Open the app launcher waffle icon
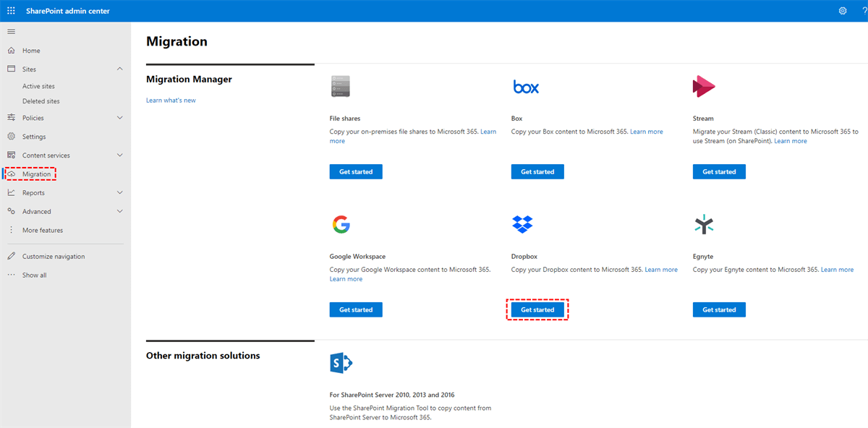The height and width of the screenshot is (428, 868). coord(11,11)
